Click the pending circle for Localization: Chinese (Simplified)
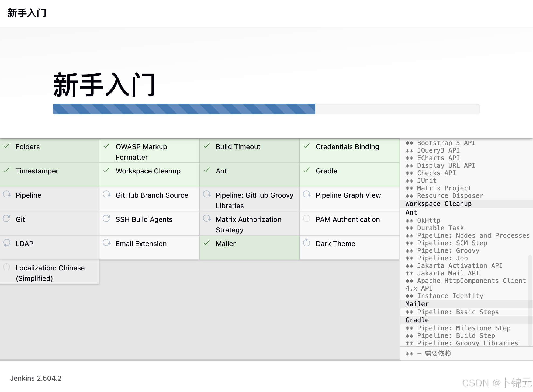Viewport: 533px width, 392px height. click(6, 267)
